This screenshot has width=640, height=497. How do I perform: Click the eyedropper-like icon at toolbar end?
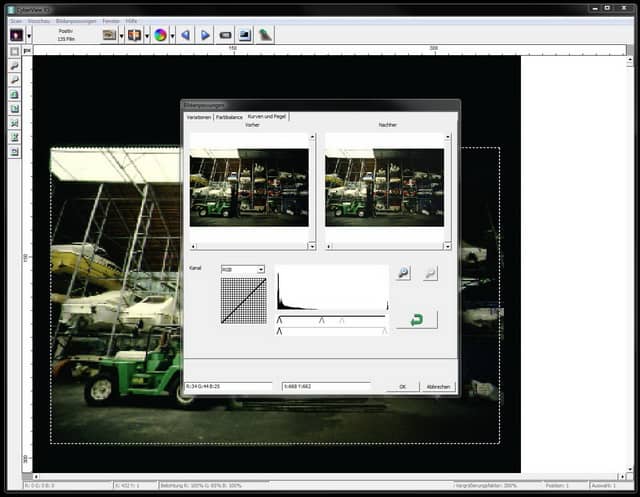click(265, 35)
